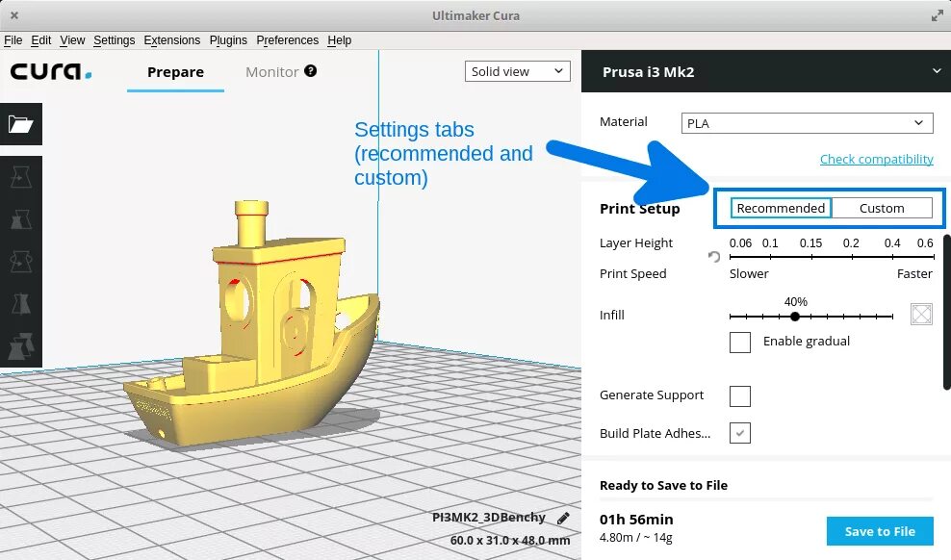Open the Help menu

tap(339, 40)
